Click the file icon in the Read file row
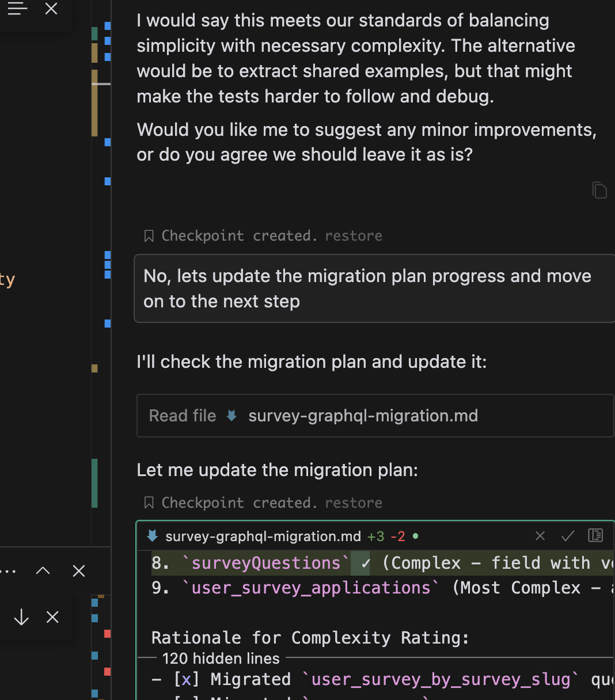615x700 pixels. tap(231, 416)
